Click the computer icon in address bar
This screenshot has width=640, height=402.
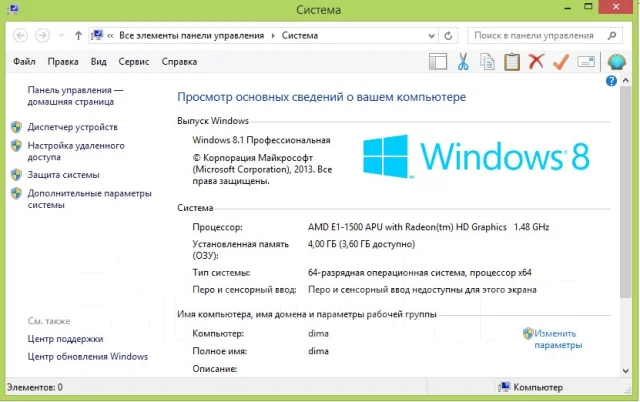(97, 35)
